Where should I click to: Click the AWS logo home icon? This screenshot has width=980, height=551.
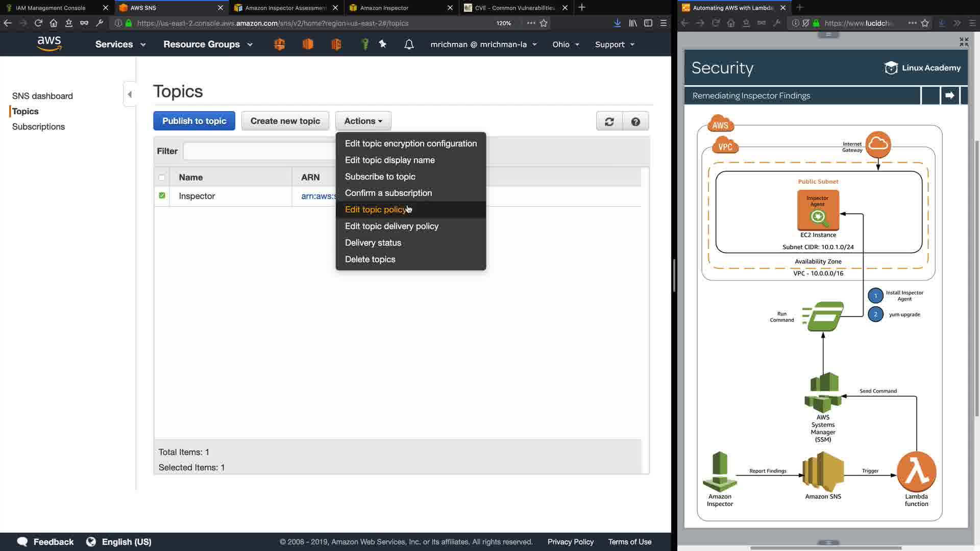pos(50,44)
